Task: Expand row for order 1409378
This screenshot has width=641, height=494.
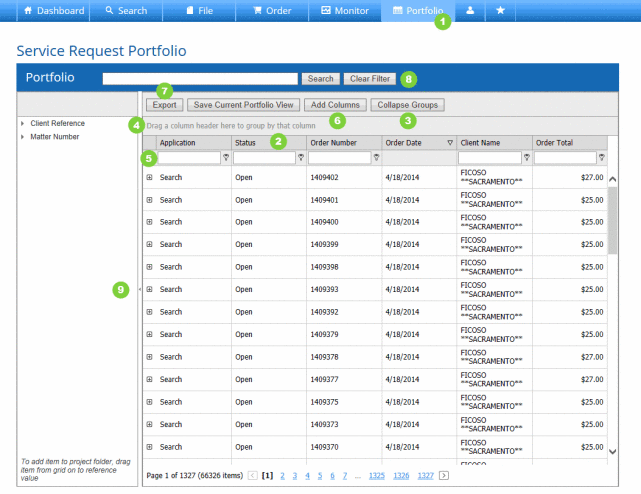Action: click(x=150, y=357)
